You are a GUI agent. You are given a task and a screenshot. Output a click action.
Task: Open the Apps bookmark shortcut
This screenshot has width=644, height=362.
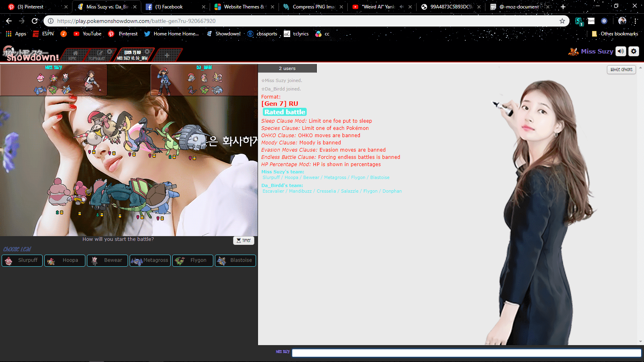[x=16, y=34]
